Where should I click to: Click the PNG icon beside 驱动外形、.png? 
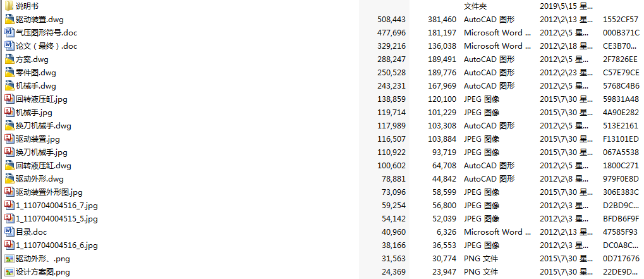point(9,258)
